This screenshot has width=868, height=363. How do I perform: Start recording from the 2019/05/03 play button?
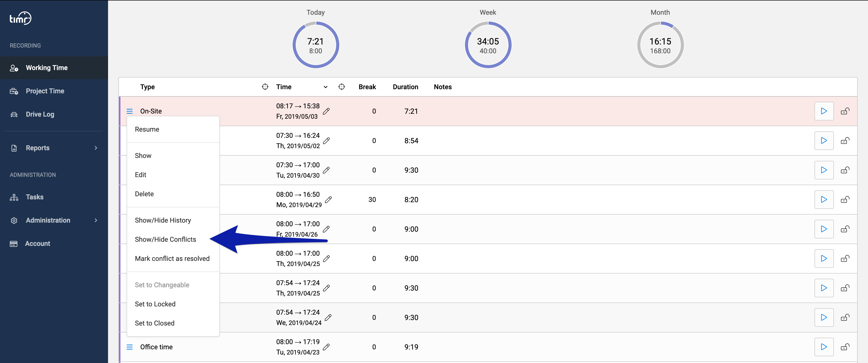point(824,111)
